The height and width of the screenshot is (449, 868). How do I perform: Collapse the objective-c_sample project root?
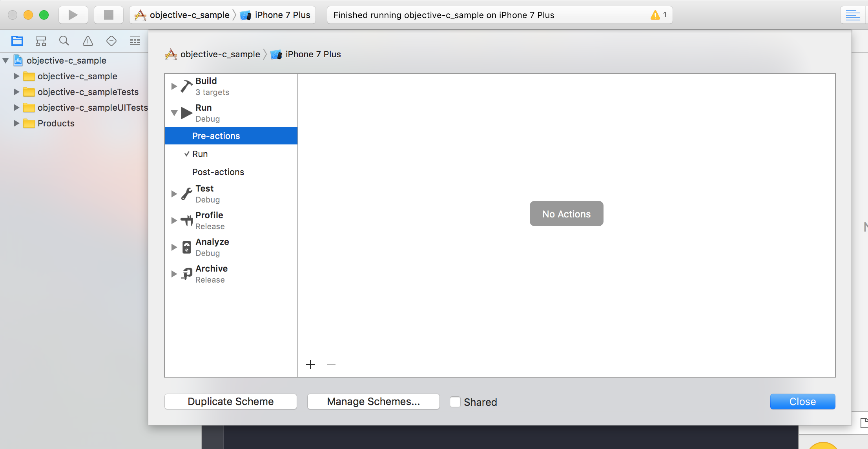click(5, 60)
